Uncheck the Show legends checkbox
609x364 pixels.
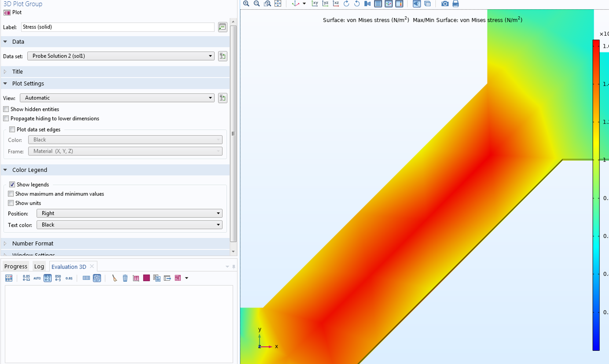12,184
